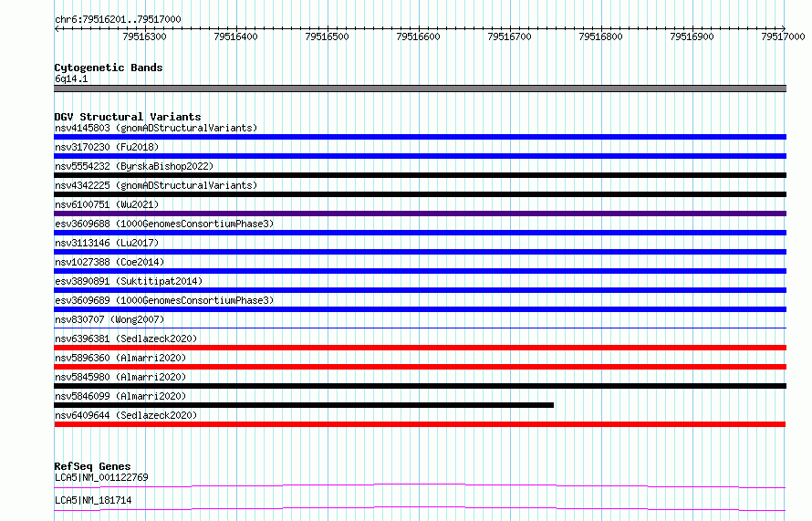Open esv3609688 1000GenomesConsortiumPhase3 label
Viewport: 812px width, 521px height.
164,224
